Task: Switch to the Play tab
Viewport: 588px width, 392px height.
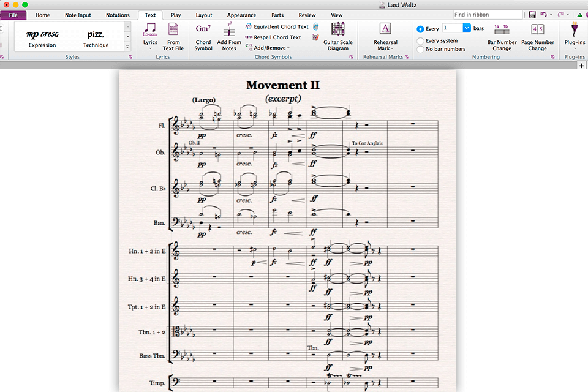Action: pos(175,15)
